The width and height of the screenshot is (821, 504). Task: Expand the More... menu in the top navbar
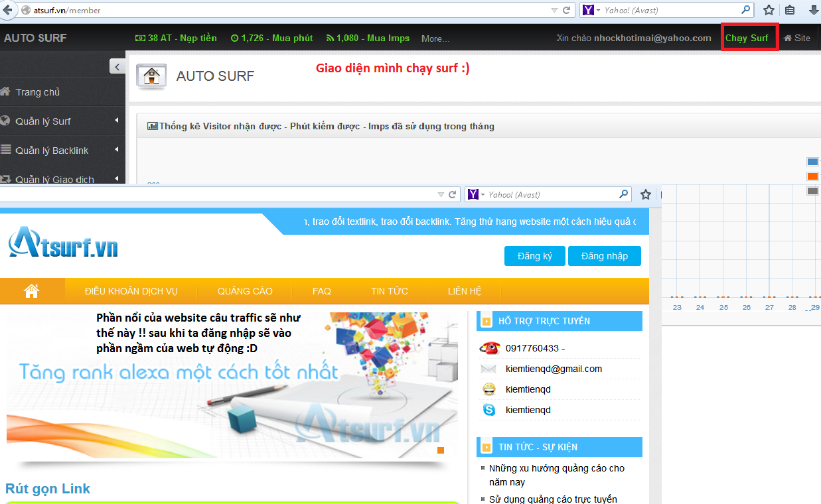click(435, 38)
